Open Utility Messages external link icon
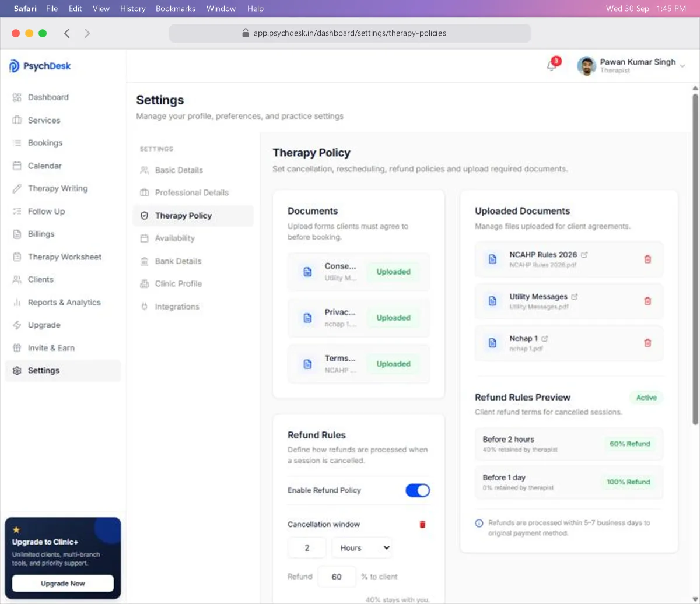This screenshot has width=700, height=604. [575, 297]
